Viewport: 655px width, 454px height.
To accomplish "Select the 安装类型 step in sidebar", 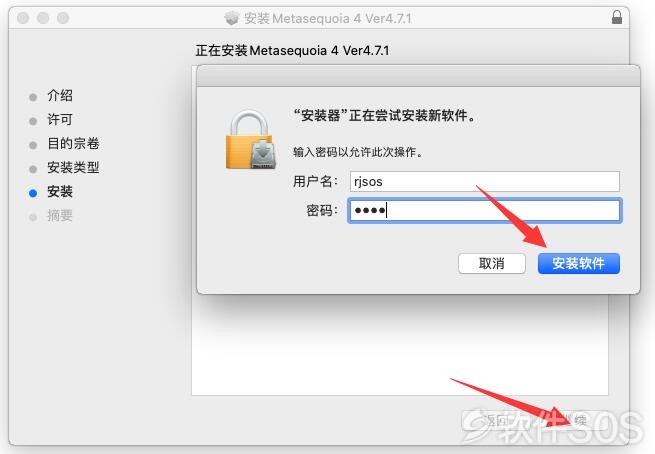I will 73,167.
